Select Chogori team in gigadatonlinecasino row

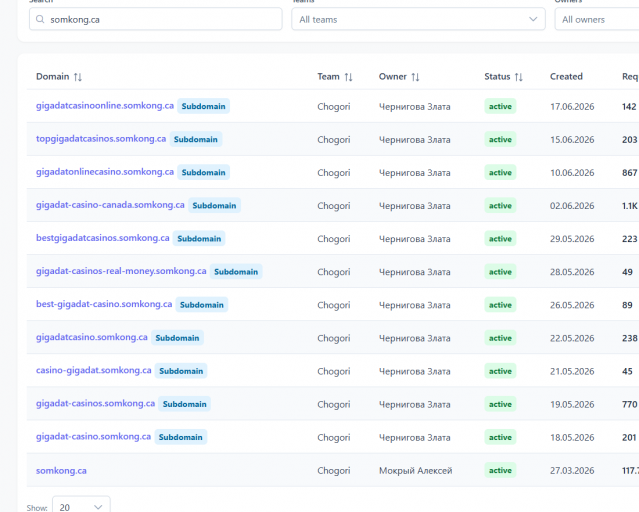tap(334, 172)
